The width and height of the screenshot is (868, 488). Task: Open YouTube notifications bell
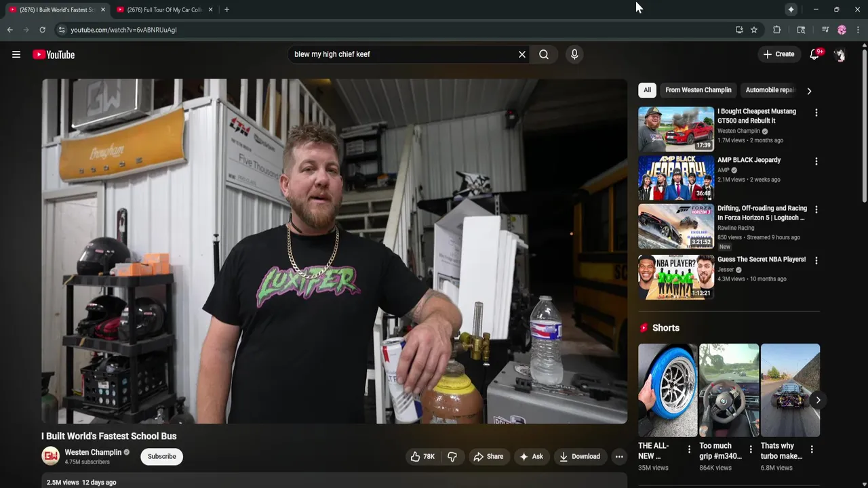814,54
